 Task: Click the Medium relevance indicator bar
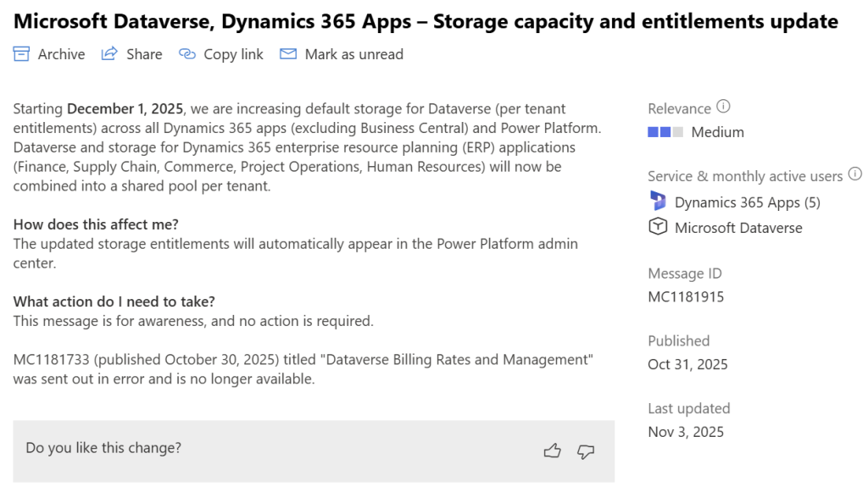(665, 131)
